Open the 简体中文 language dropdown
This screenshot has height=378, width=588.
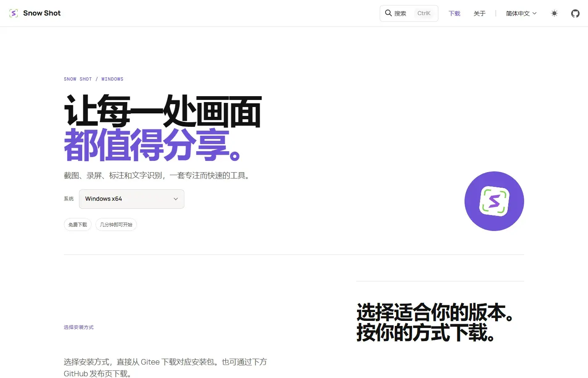pos(521,13)
